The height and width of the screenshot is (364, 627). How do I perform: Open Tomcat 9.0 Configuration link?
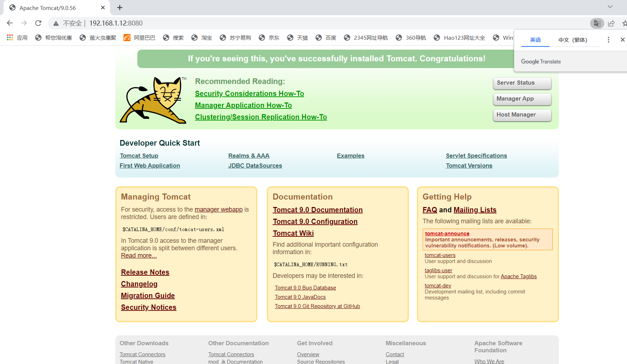pos(315,222)
